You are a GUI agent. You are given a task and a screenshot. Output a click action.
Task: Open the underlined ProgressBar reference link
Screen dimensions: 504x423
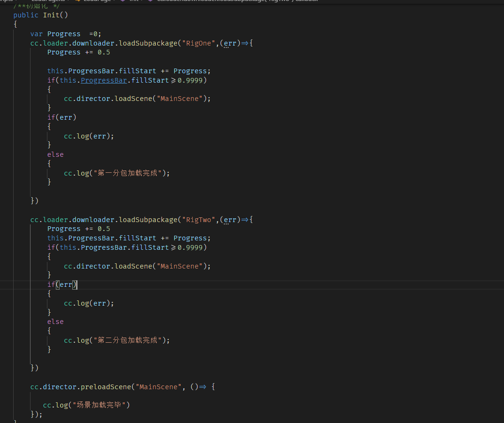coord(104,80)
